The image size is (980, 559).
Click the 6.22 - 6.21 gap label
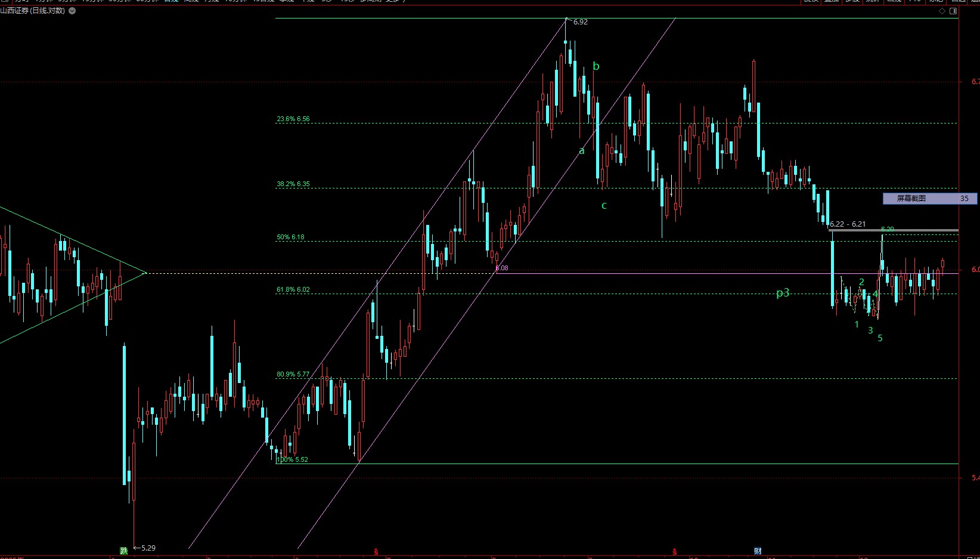[x=848, y=224]
